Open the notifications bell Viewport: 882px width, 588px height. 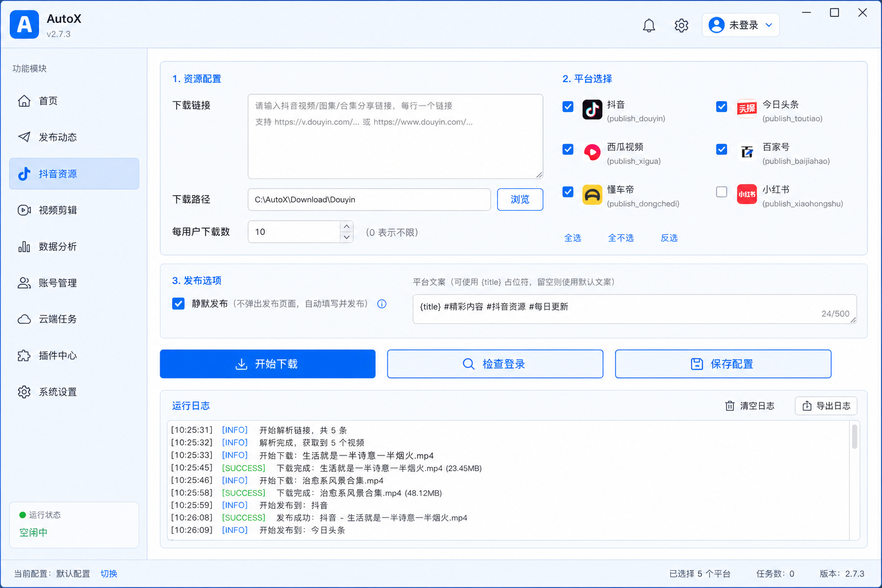[x=649, y=25]
